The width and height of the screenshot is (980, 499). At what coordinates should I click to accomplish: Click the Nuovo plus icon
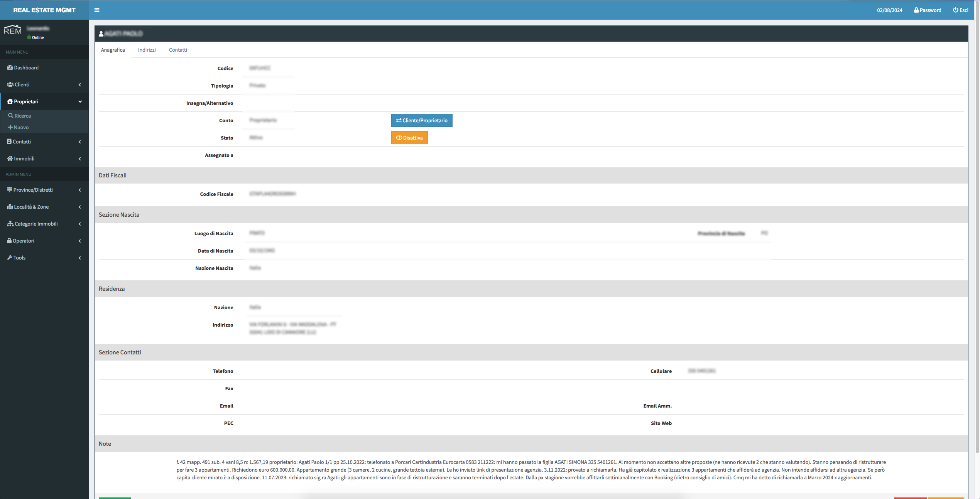(x=10, y=127)
